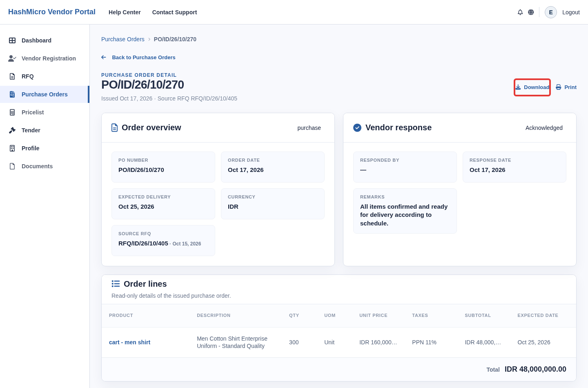Click the Documents file icon
This screenshot has height=388, width=588.
(x=12, y=166)
